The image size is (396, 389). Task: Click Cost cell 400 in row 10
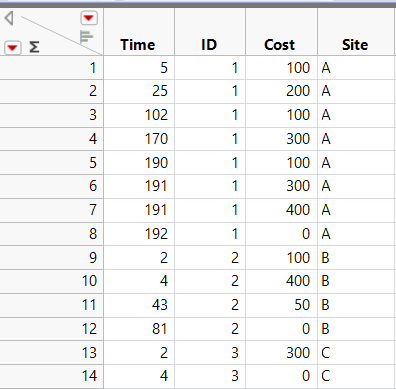tap(282, 281)
